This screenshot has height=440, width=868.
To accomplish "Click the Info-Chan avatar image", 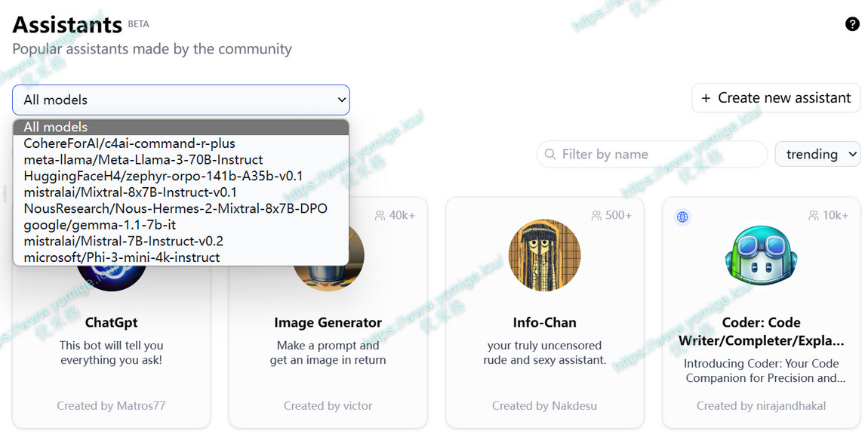I will tap(544, 256).
